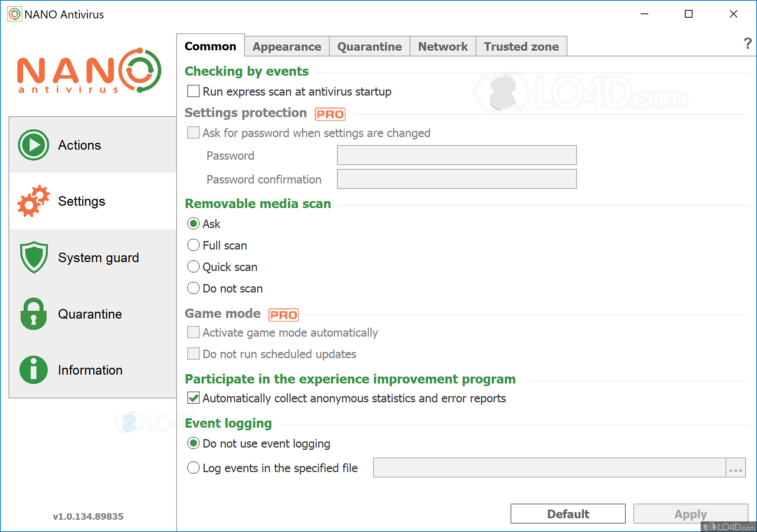Image resolution: width=757 pixels, height=532 pixels.
Task: Open the Quarantine settings tab
Action: tap(369, 46)
